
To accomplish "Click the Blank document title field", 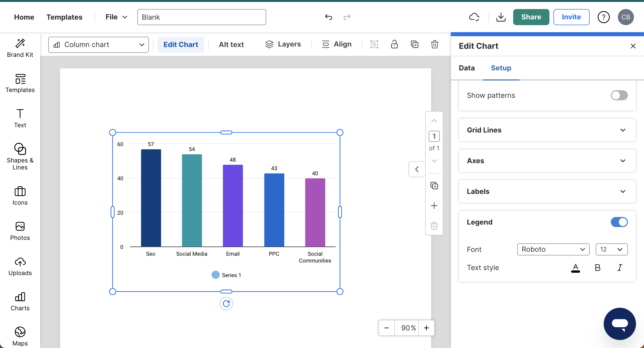I will tap(201, 17).
